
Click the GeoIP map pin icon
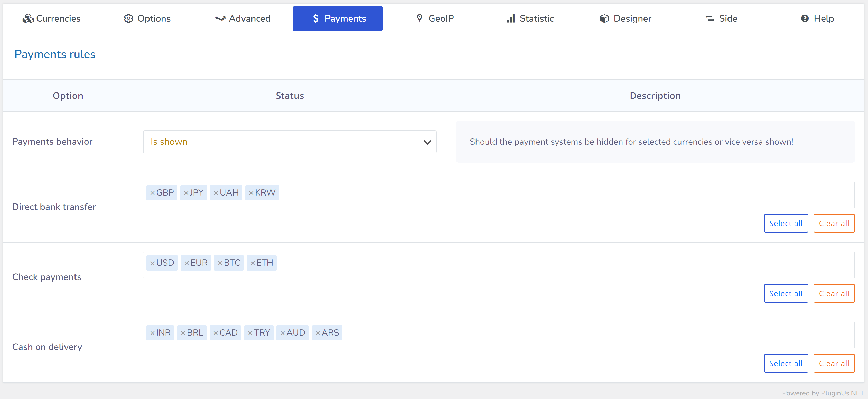click(419, 18)
